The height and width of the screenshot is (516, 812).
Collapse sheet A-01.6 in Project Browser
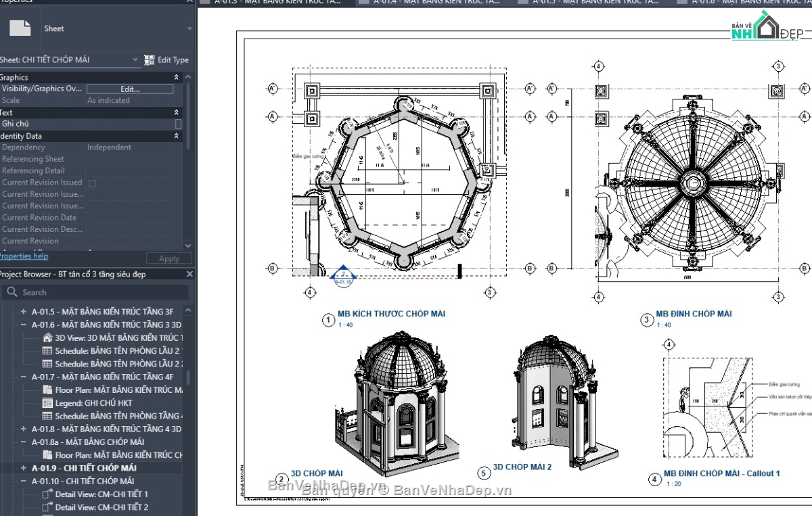click(x=23, y=325)
